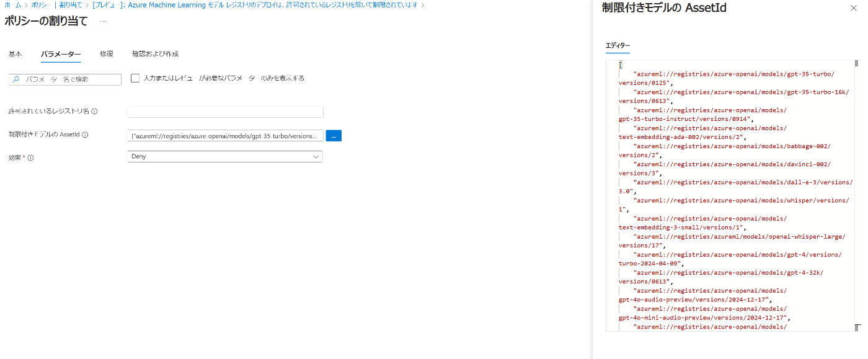The image size is (868, 359).
Task: Open info tooltip for 許可されているレジストリ名
Action: click(x=95, y=112)
